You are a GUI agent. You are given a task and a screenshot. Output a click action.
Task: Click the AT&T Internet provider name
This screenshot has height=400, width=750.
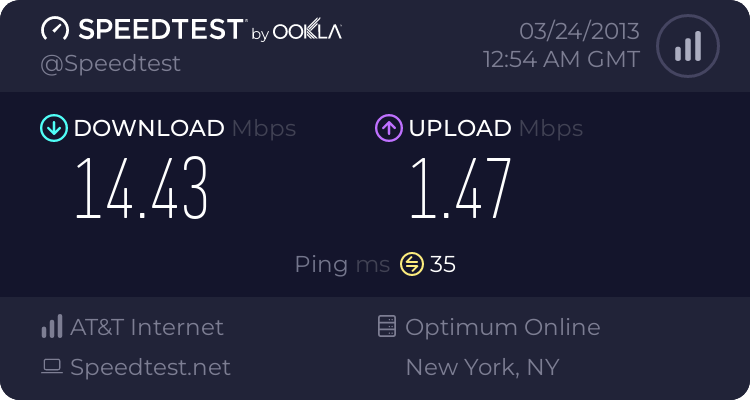[x=147, y=327]
